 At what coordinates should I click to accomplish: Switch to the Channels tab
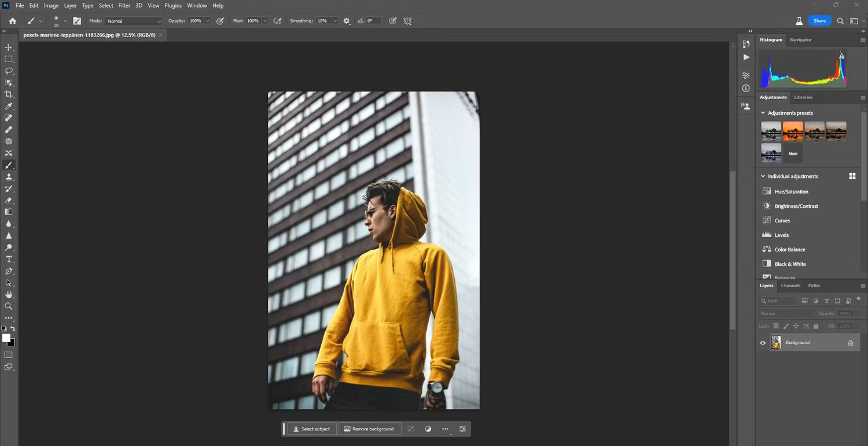[790, 286]
